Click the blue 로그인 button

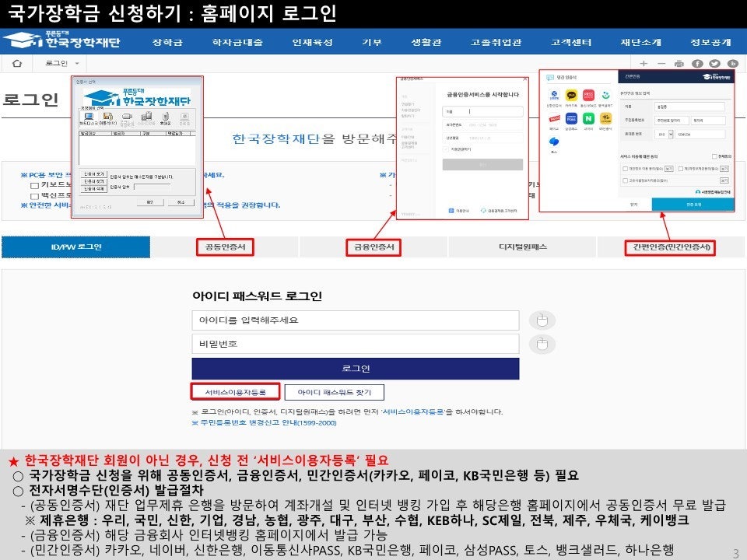coord(356,369)
